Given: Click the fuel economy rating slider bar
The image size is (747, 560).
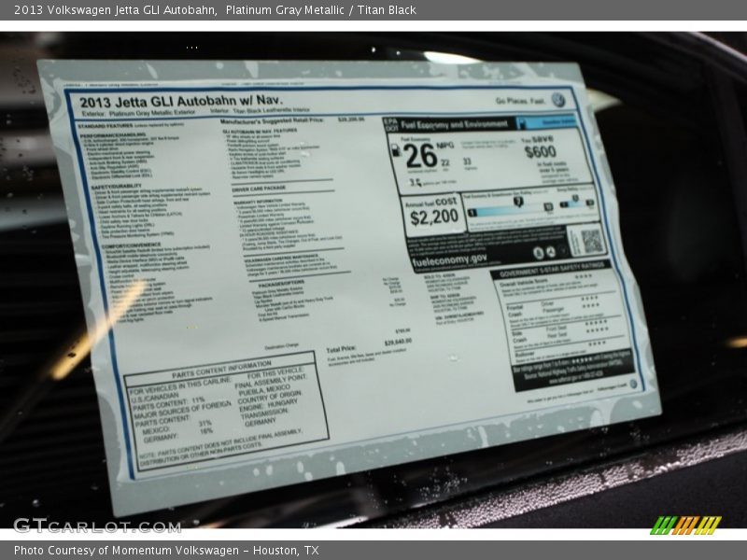Looking at the screenshot, I should coord(511,210).
